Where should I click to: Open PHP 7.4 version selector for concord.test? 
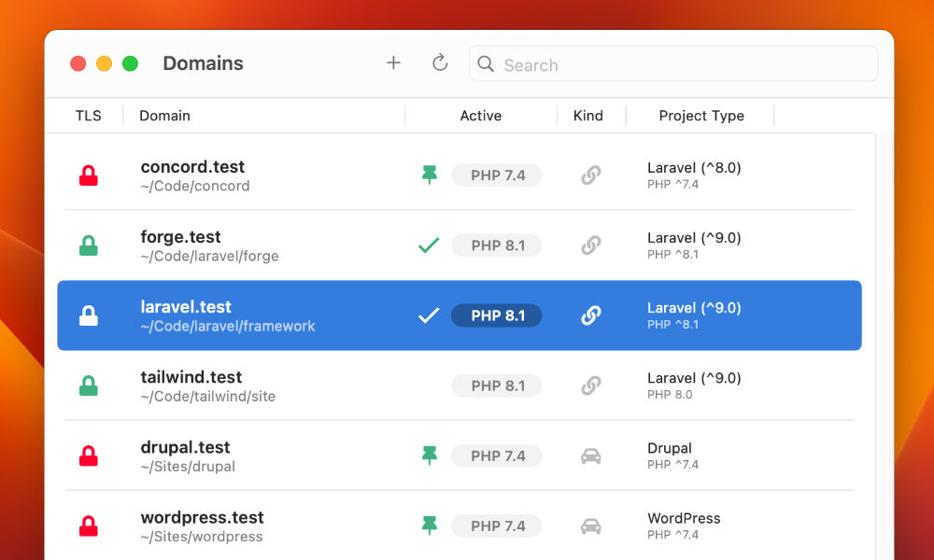point(497,175)
